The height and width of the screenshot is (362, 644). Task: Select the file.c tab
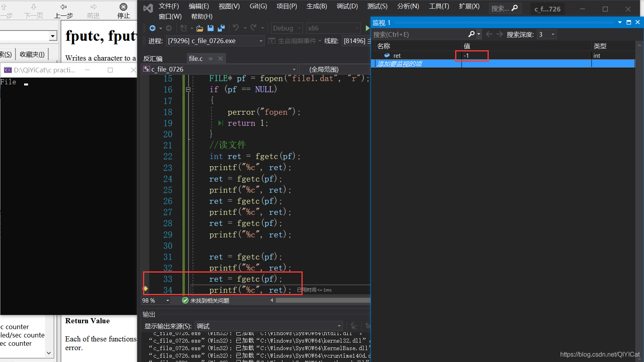pyautogui.click(x=196, y=59)
